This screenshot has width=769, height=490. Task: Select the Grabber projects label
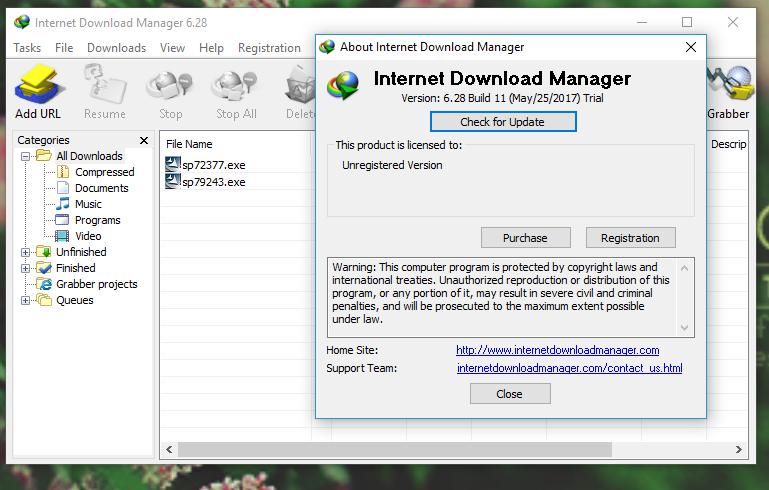click(97, 284)
